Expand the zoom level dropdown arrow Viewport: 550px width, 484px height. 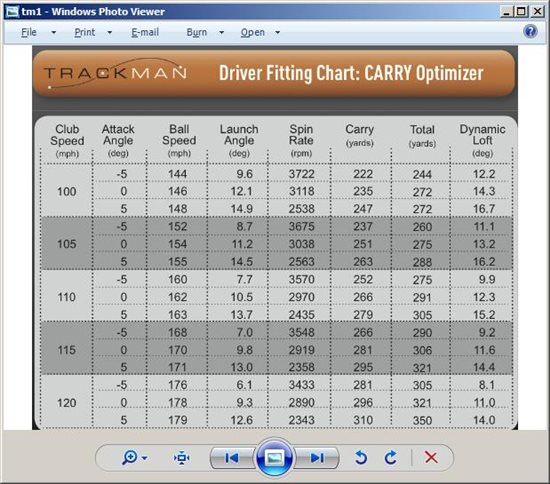[x=145, y=458]
